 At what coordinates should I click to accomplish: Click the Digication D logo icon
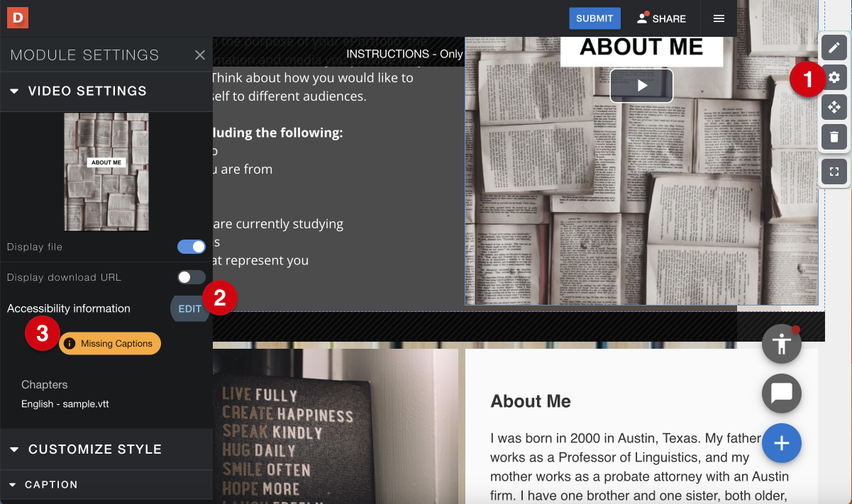18,18
